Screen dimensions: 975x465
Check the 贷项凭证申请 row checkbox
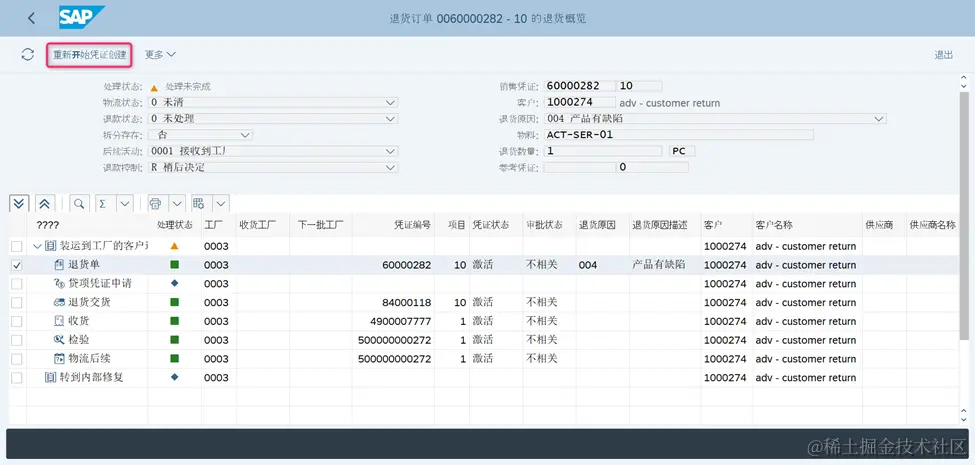pyautogui.click(x=17, y=283)
